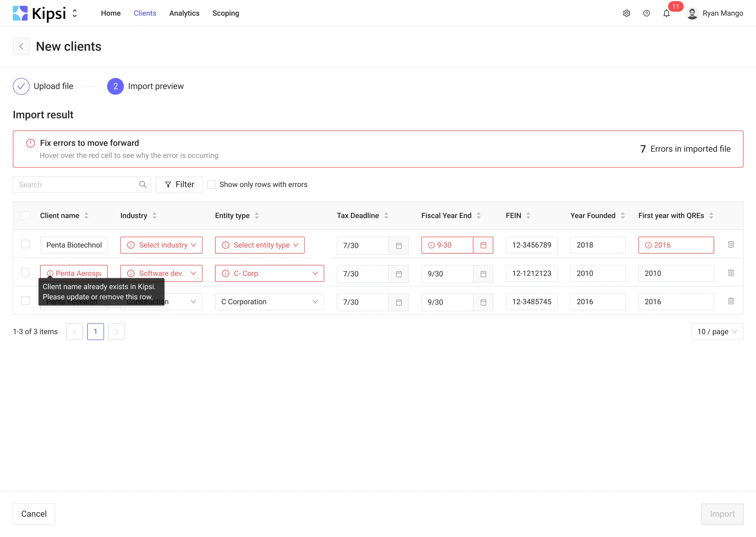756x537 pixels.
Task: Delete the Penta Biotechnology row with the trash icon
Action: [731, 245]
